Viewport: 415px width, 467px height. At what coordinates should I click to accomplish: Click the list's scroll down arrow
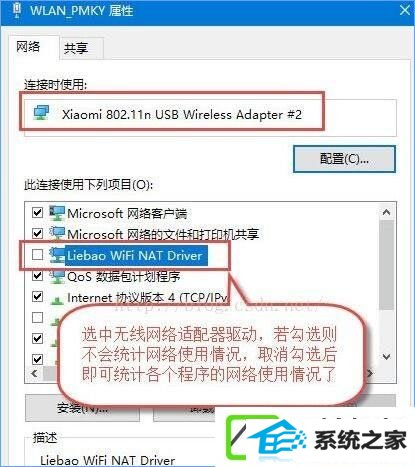click(x=387, y=357)
